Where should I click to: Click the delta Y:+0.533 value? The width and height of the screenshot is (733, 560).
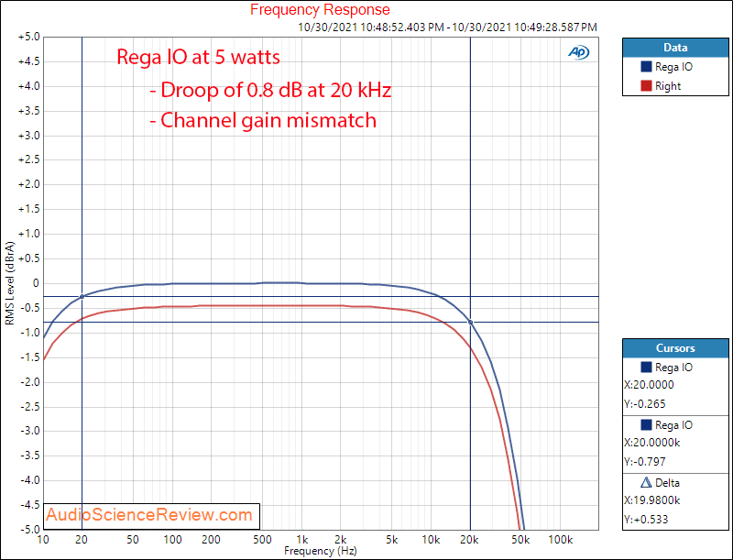coord(646,520)
